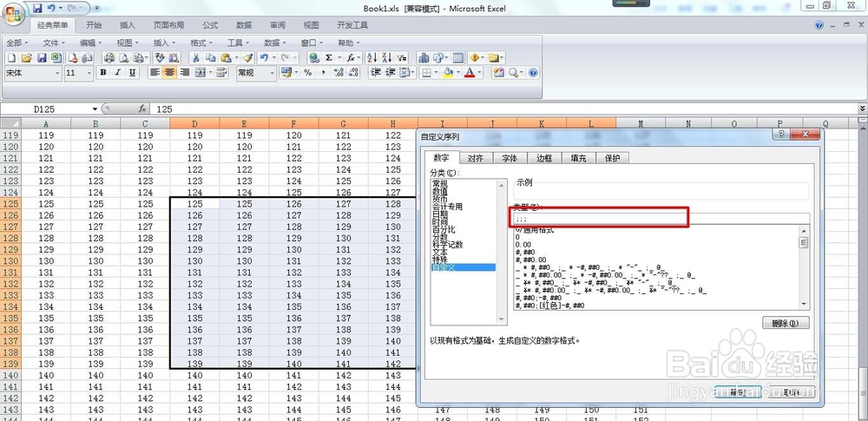Click the Comma Style icon
This screenshot has width=868, height=421.
click(323, 73)
